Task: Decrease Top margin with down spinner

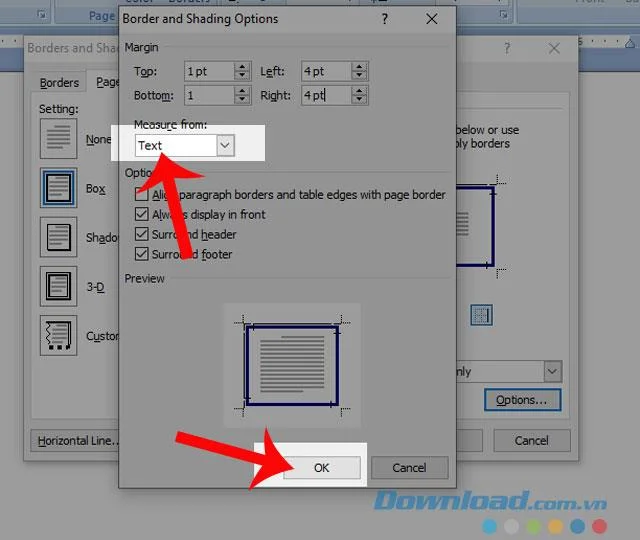Action: tap(242, 76)
